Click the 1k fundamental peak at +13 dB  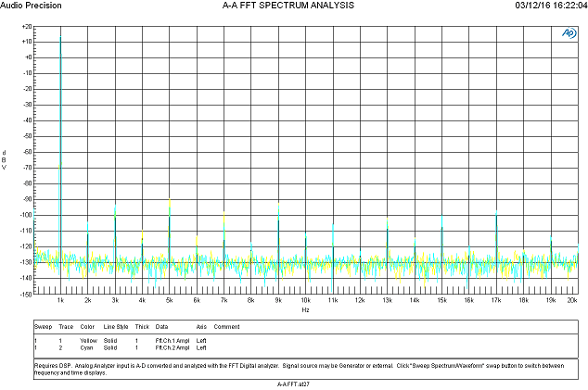60,37
